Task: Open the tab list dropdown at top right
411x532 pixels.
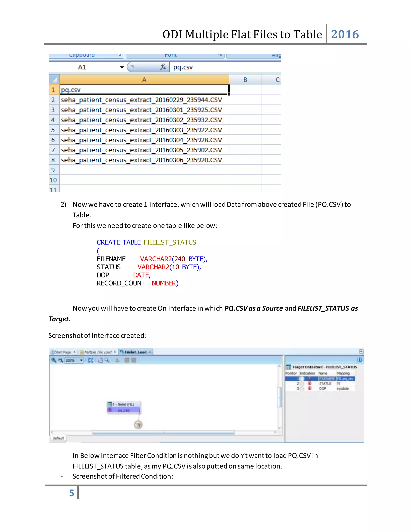Action: 361,351
